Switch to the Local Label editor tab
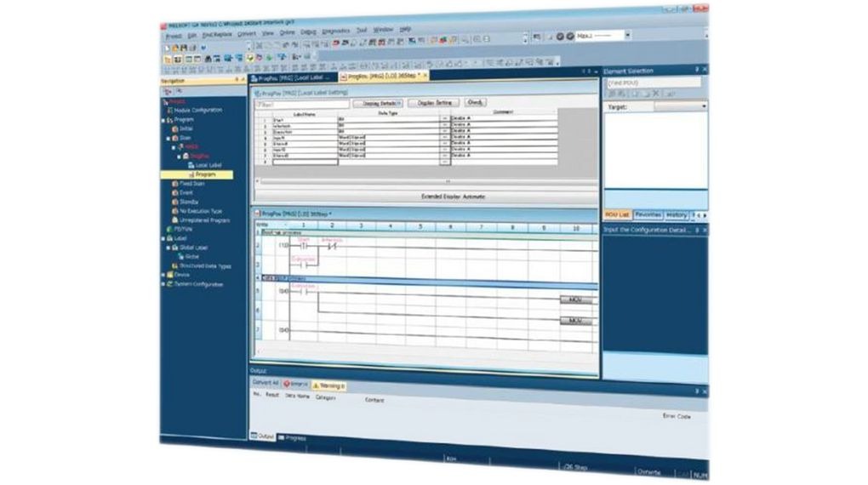The width and height of the screenshot is (868, 485). (x=293, y=77)
